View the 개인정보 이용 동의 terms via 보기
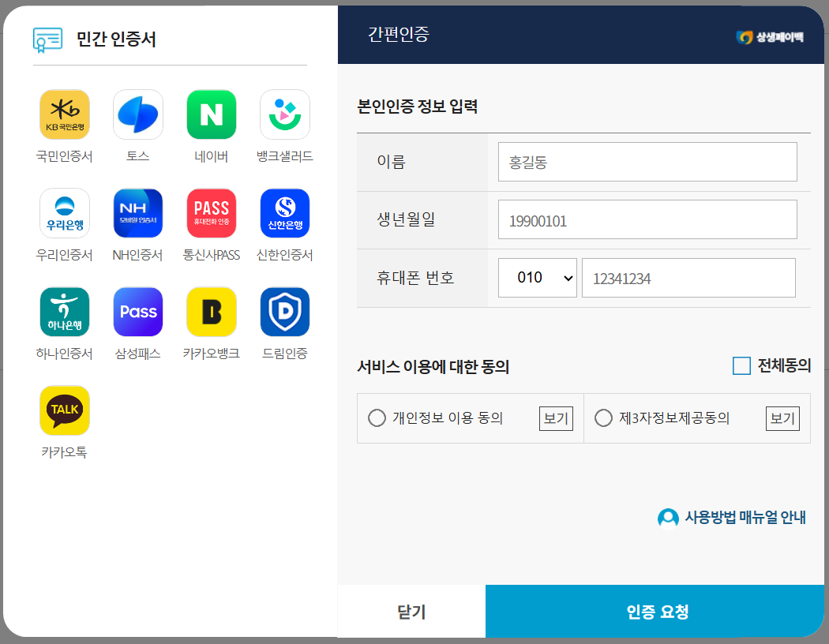Image resolution: width=829 pixels, height=644 pixels. click(555, 418)
